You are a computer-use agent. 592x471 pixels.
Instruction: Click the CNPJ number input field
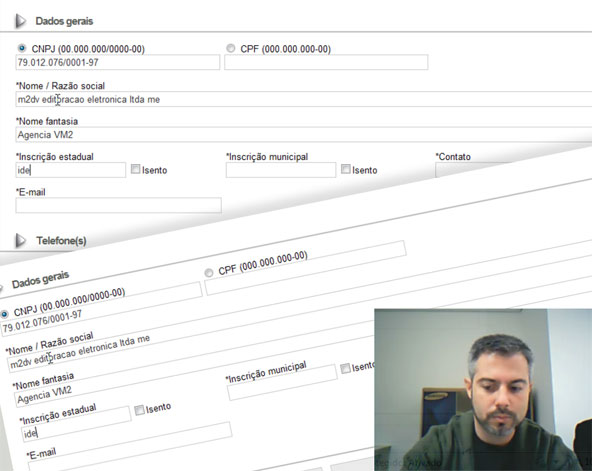click(x=117, y=62)
